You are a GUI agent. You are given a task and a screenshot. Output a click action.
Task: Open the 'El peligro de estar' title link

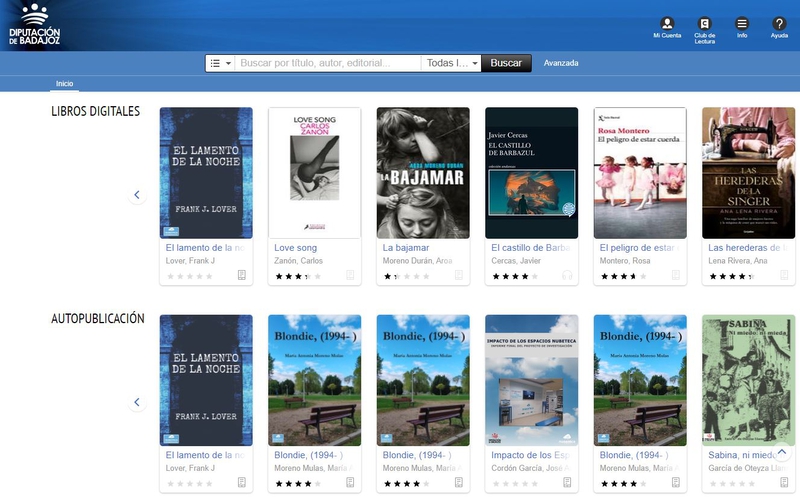[x=637, y=248]
